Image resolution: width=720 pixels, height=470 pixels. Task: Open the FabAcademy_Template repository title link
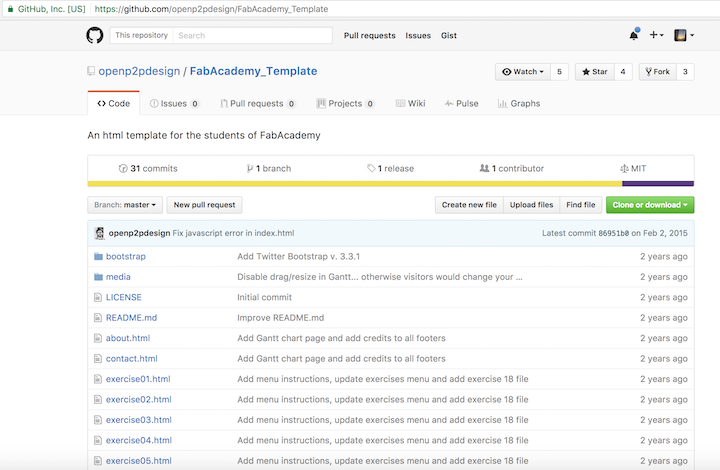253,71
